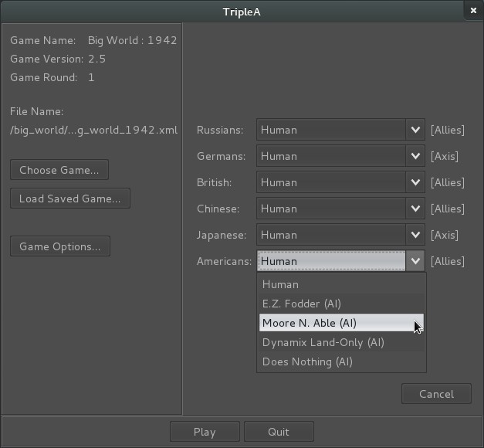Screen dimensions: 484x448
Task: Click the [Allies] tag beside British
Action: [x=448, y=182]
